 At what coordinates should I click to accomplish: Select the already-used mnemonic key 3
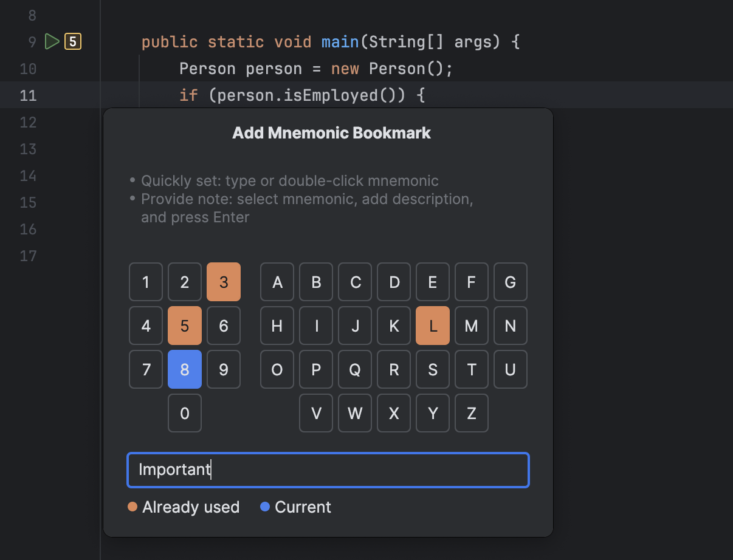click(224, 282)
